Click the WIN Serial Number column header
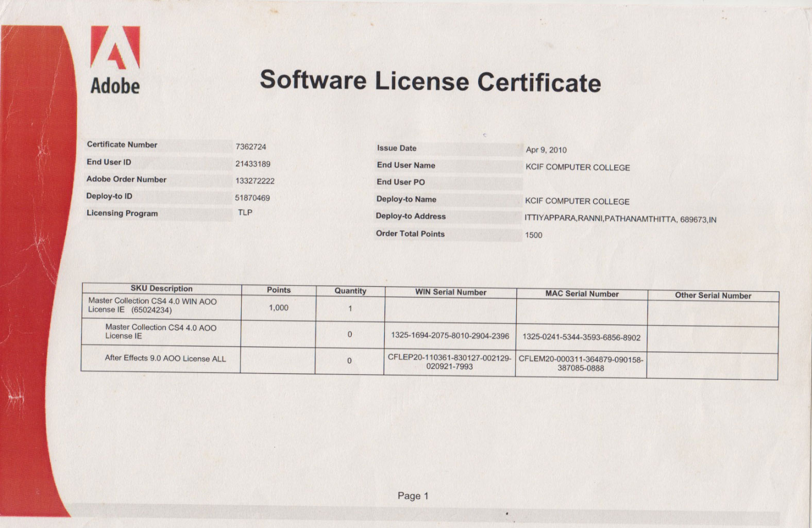812x528 pixels. [x=451, y=292]
